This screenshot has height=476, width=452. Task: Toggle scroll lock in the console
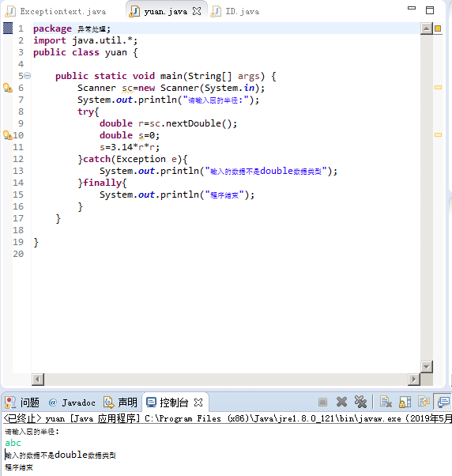(x=405, y=402)
